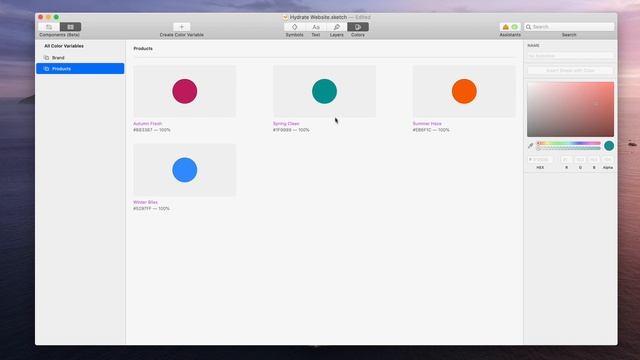Viewport: 640px width, 360px height.
Task: Select All Color Variables in sidebar
Action: [x=64, y=46]
